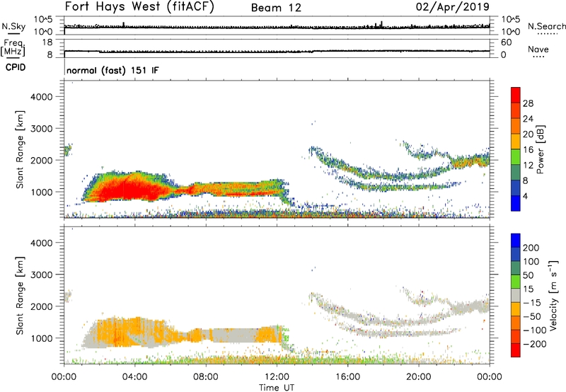The image size is (566, 392).
Task: Click the "28" tick on the Power colorbar
Action: tap(528, 103)
